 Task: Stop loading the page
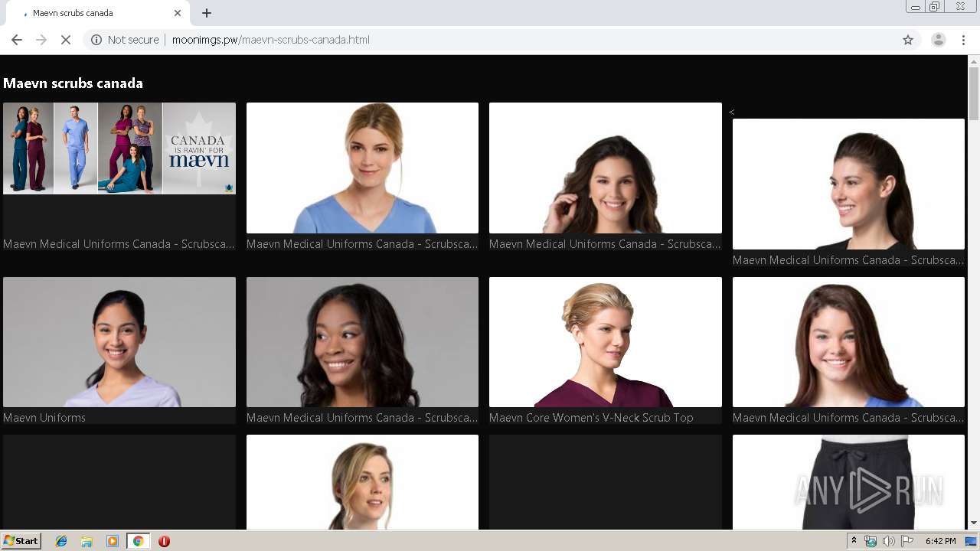66,40
